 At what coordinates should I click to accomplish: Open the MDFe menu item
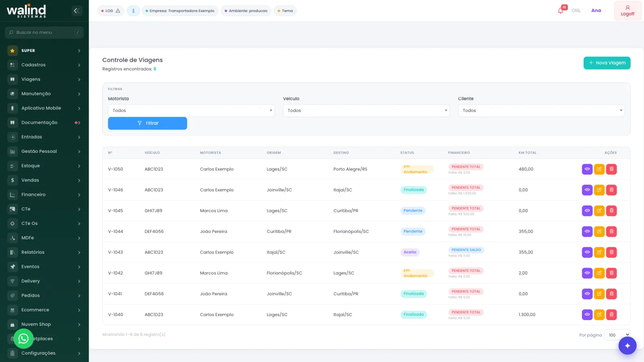pos(44,238)
